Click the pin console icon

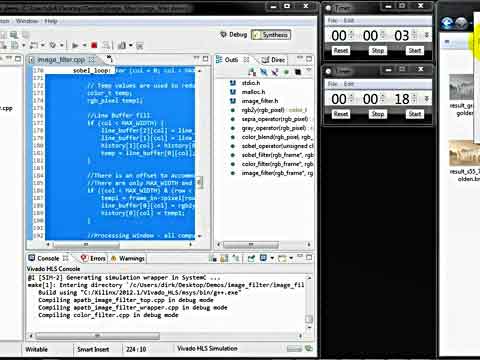coord(251,258)
